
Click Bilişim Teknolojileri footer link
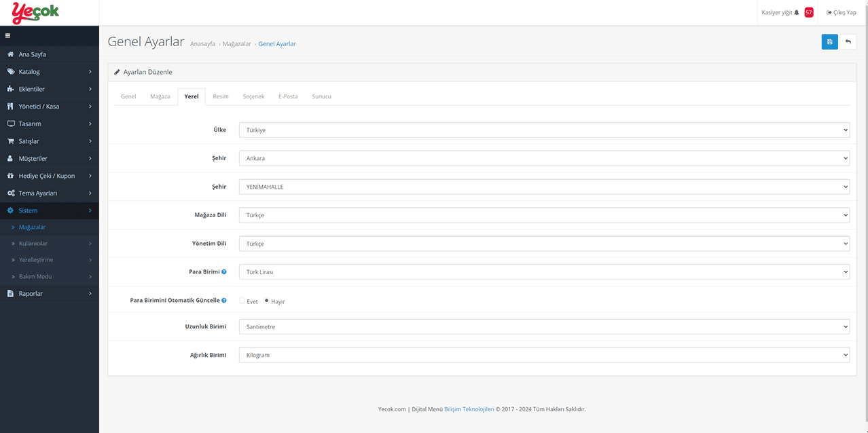point(469,409)
